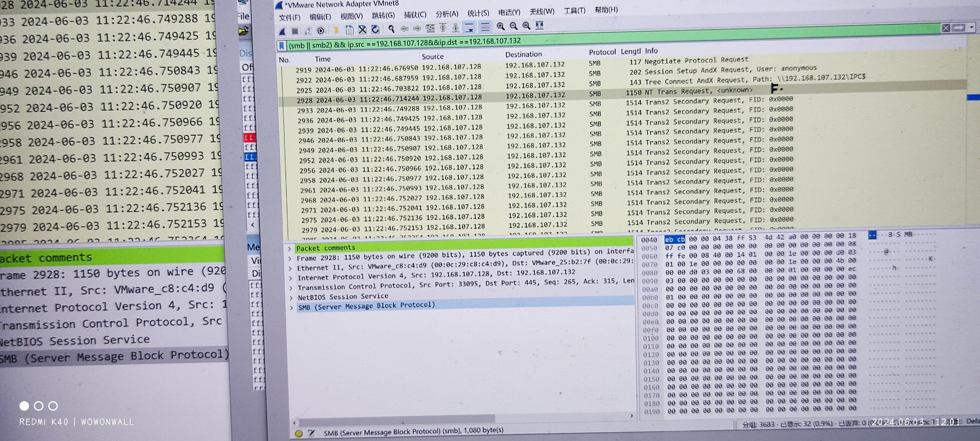Image resolution: width=980 pixels, height=441 pixels.
Task: Click the find packet magnifier icon
Action: [391, 28]
